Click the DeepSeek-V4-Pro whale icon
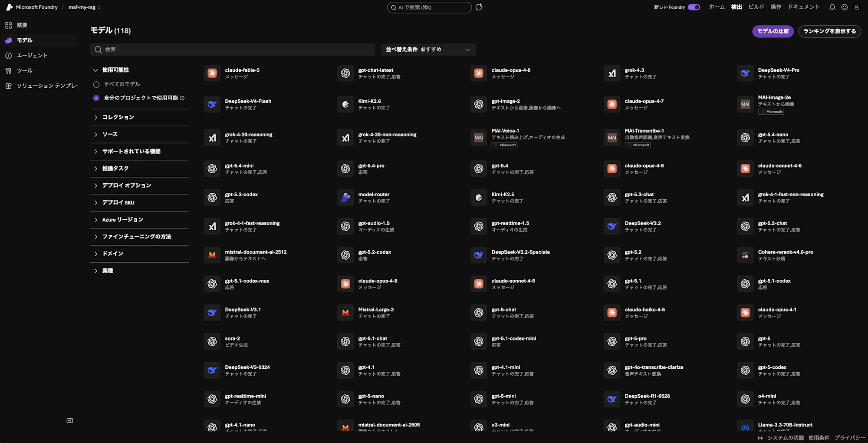The height and width of the screenshot is (443, 868). coord(745,73)
